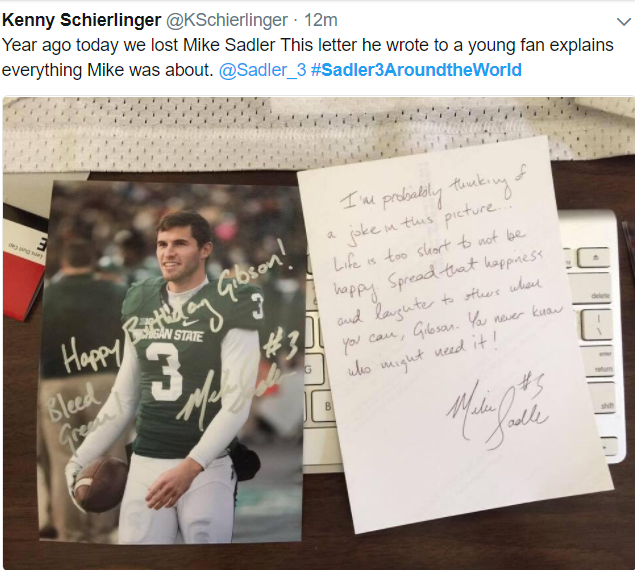The height and width of the screenshot is (570, 635).
Task: Click the @KSchierlinger handle
Action: click(232, 20)
